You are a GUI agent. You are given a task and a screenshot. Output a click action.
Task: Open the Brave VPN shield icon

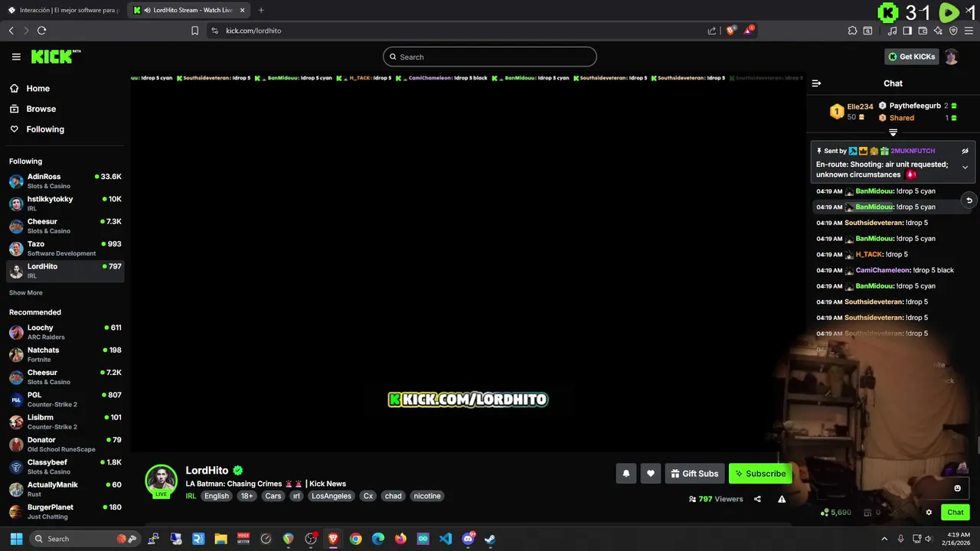[x=953, y=31]
